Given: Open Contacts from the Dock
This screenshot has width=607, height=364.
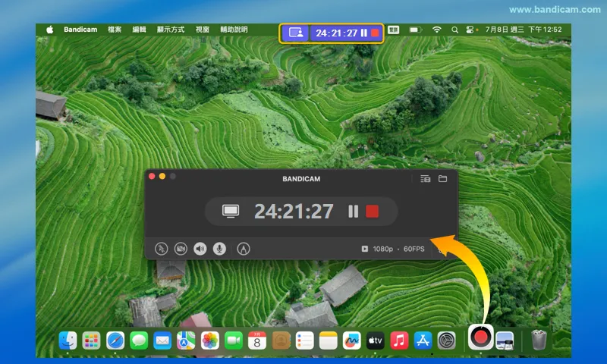Looking at the screenshot, I should pyautogui.click(x=281, y=340).
